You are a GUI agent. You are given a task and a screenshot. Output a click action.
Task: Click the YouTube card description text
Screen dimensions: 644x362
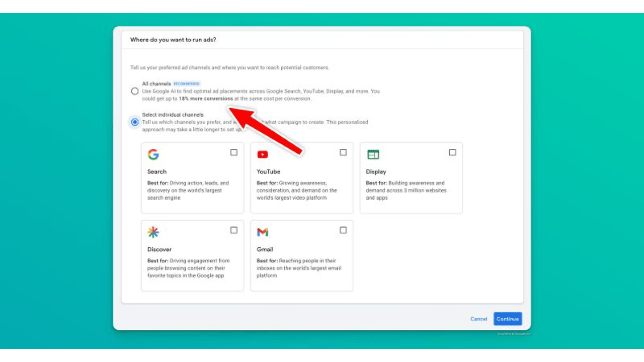[x=297, y=191]
